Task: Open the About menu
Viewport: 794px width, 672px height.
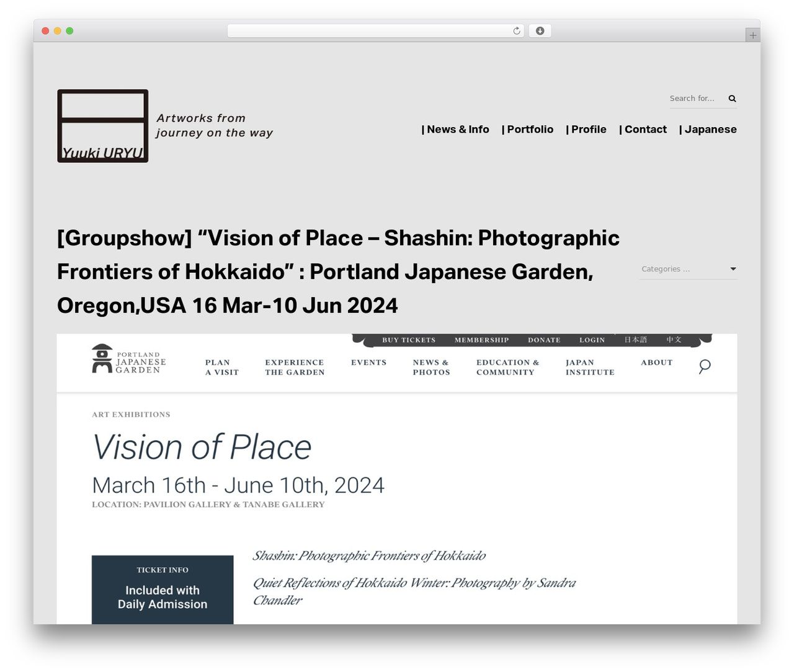Action: [657, 363]
